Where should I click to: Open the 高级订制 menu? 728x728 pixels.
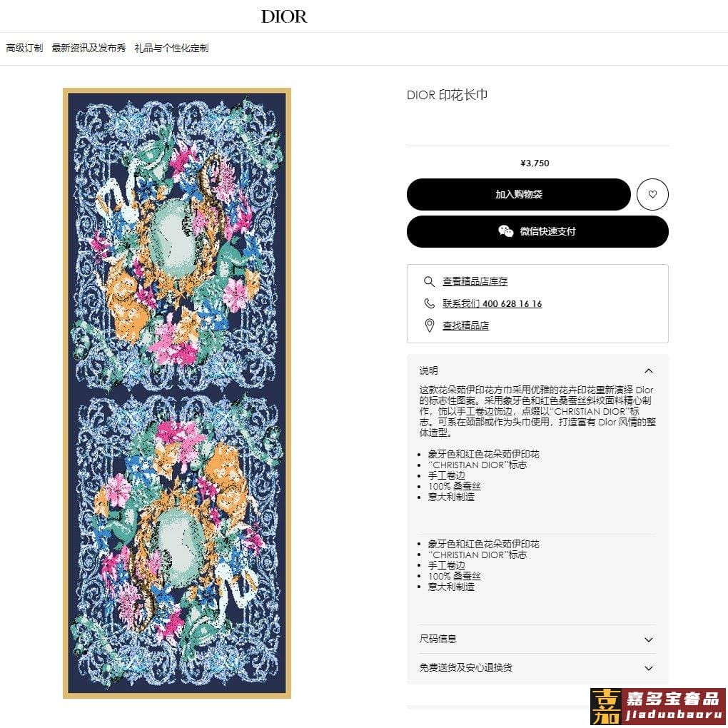(x=24, y=48)
